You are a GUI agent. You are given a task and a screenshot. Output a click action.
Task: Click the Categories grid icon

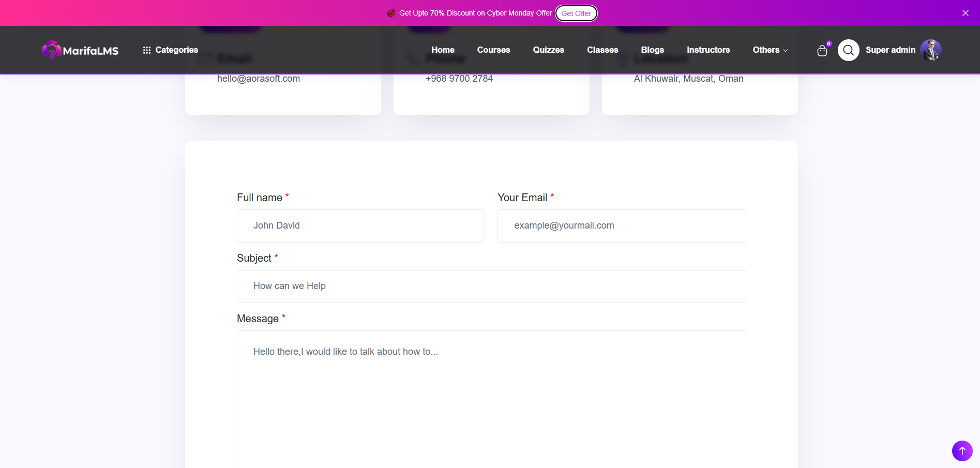[147, 50]
